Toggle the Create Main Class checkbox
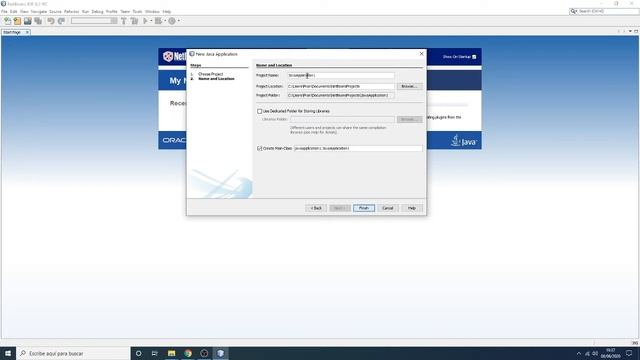 (260, 148)
